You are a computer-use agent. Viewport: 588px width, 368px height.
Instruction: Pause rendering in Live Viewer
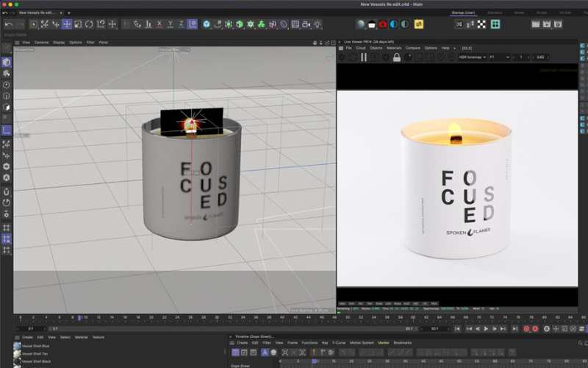click(x=363, y=57)
